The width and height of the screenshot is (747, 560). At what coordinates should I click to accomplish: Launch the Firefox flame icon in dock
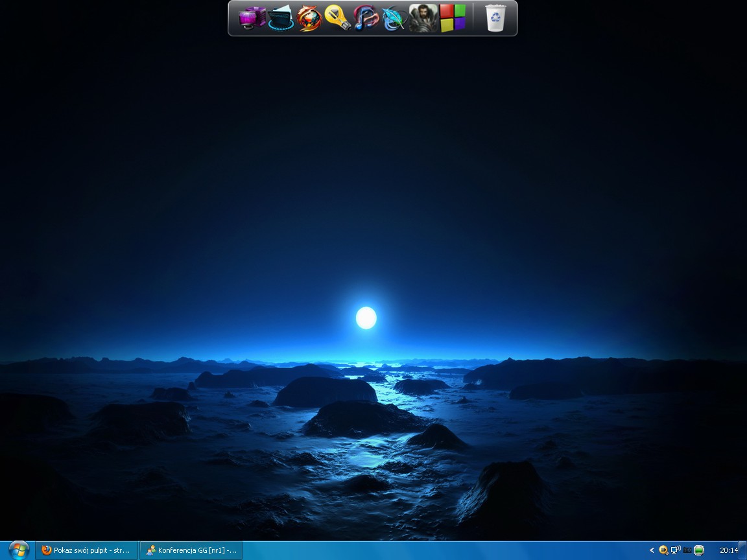coord(309,18)
